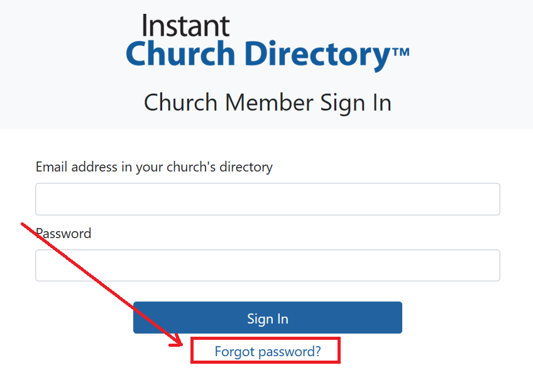The width and height of the screenshot is (533, 392).
Task: Click the Instant Church Directory logo
Action: pos(268,42)
